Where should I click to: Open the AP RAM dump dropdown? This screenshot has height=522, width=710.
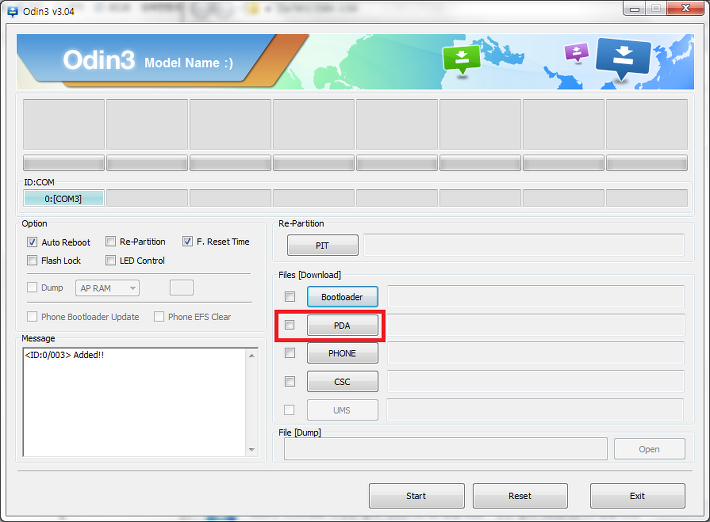pos(107,288)
